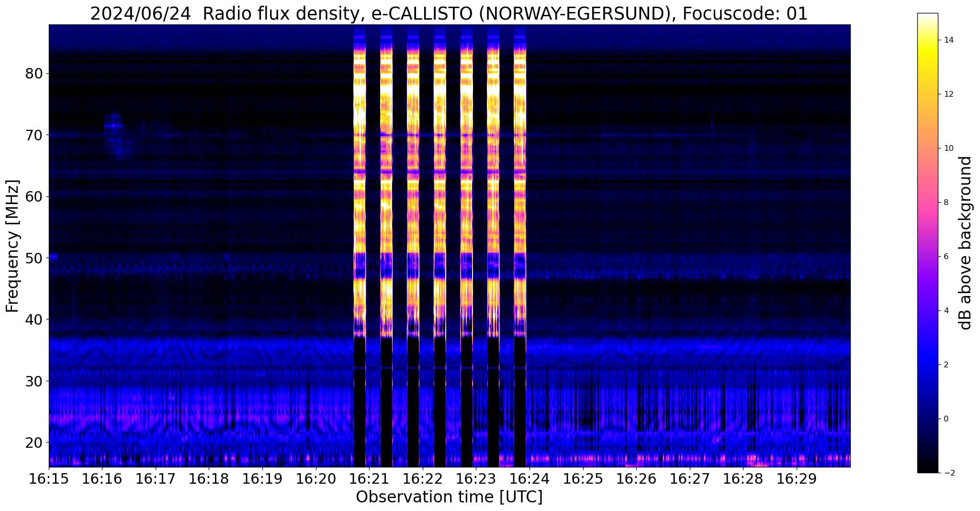
Task: Click the 16:29 time tick label
Action: tap(797, 478)
